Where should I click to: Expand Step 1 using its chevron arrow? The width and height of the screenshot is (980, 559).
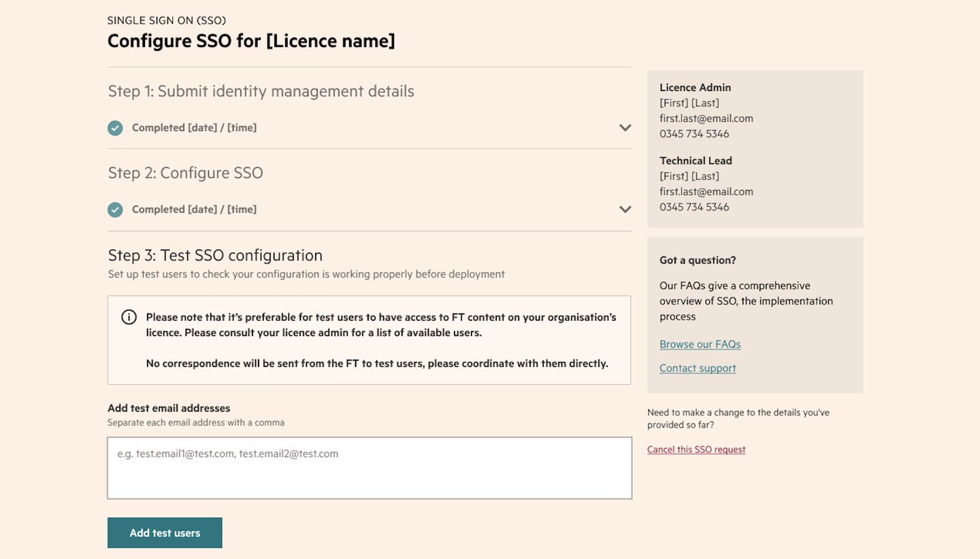625,128
